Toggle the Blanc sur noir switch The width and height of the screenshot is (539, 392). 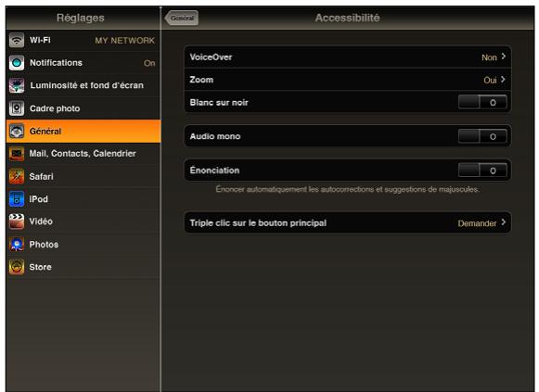point(482,102)
